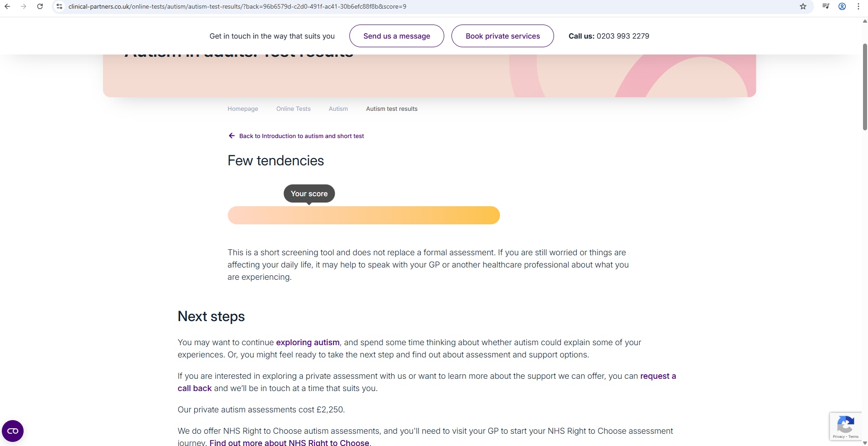Click the browser forward arrow

point(24,6)
